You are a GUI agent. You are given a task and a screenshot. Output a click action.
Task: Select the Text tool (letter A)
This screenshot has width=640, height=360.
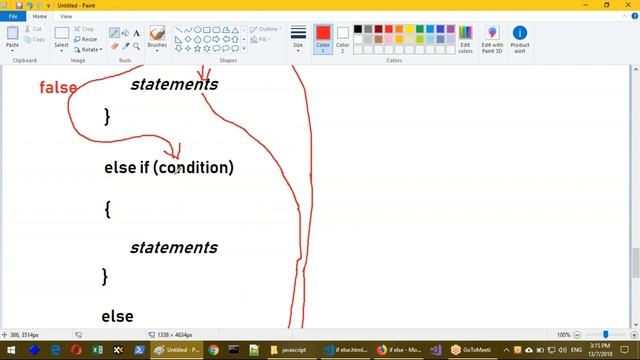click(x=136, y=33)
